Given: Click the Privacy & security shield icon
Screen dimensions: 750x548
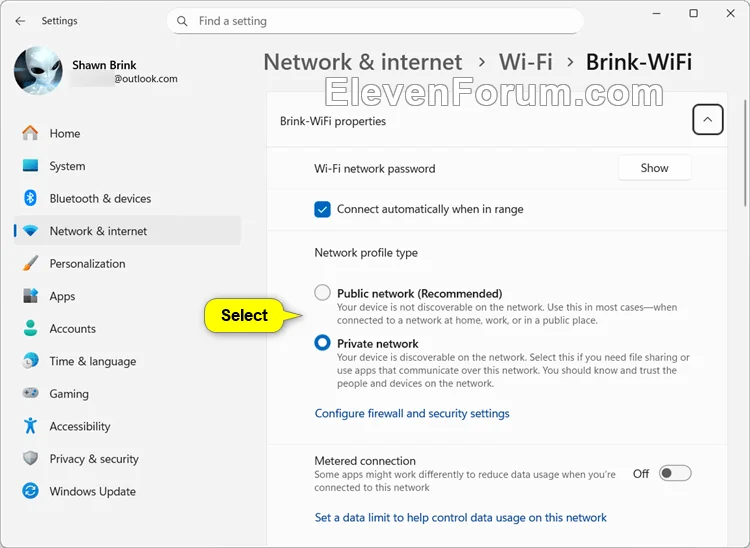Looking at the screenshot, I should click(x=30, y=458).
